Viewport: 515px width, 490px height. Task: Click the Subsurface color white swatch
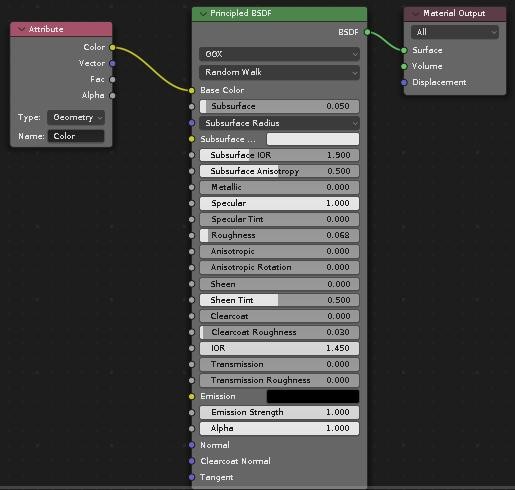click(313, 139)
